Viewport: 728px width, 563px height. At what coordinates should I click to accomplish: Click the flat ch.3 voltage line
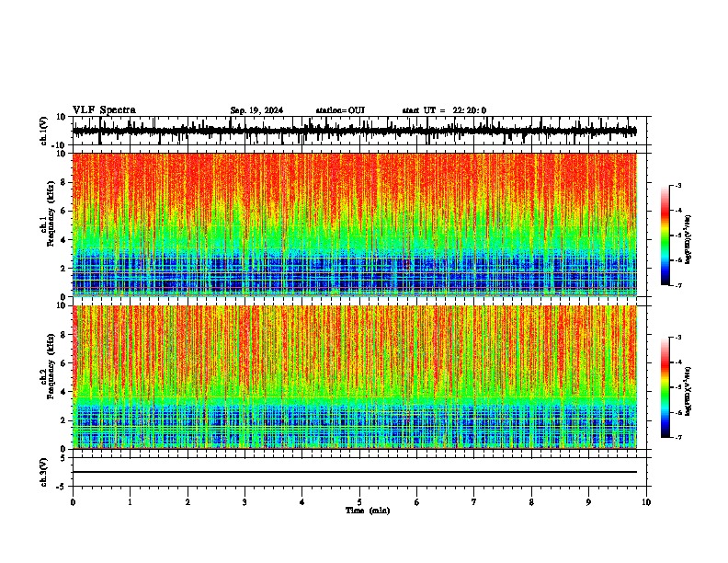pos(354,472)
